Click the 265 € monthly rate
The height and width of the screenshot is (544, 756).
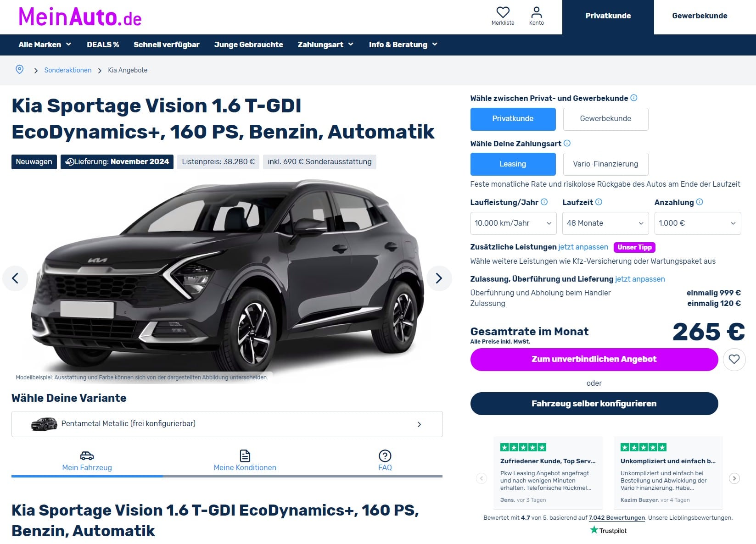point(708,332)
